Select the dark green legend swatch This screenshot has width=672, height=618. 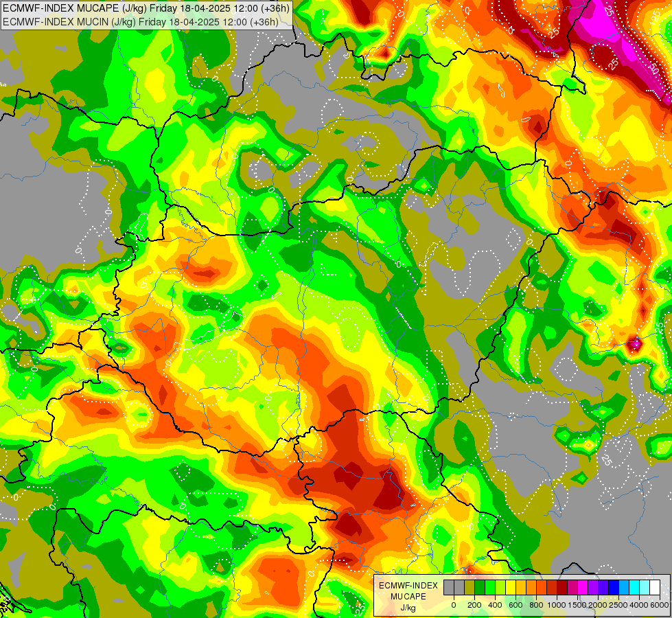(480, 588)
